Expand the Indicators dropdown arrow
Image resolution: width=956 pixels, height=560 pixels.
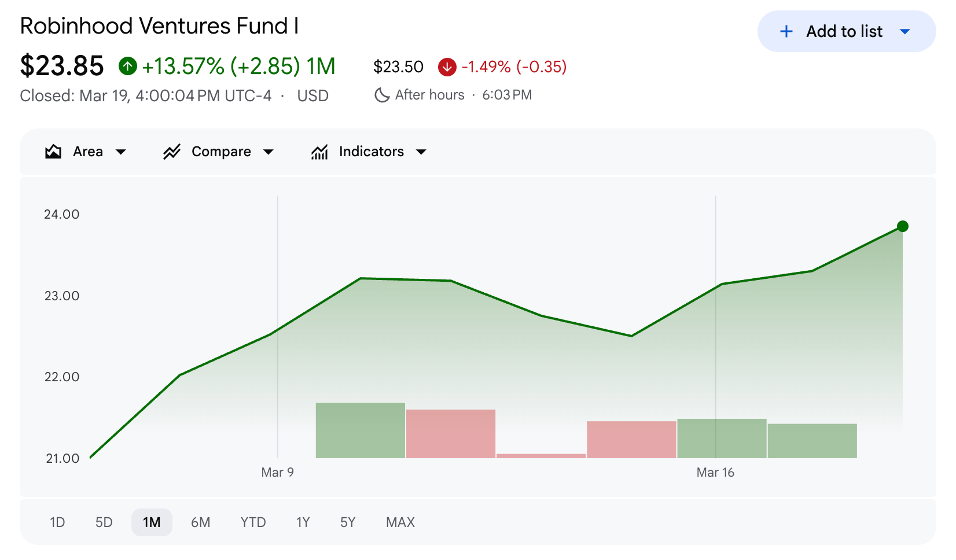(x=421, y=152)
